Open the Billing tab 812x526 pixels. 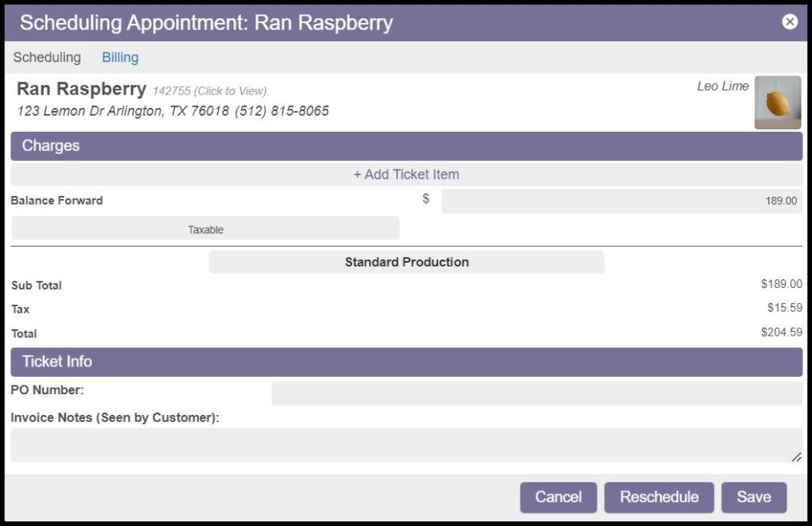(x=120, y=57)
